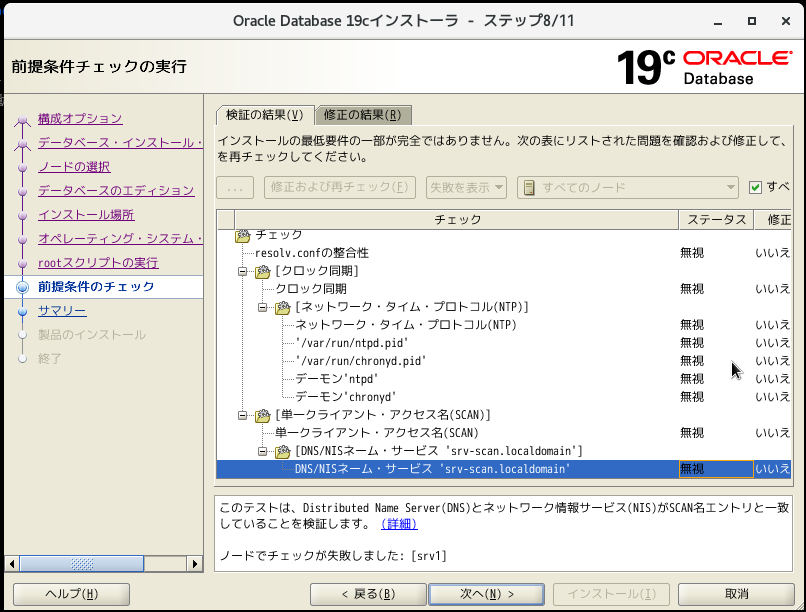This screenshot has width=806, height=612.
Task: Click sidebar horizontal scrollbar right arrow
Action: [194, 564]
